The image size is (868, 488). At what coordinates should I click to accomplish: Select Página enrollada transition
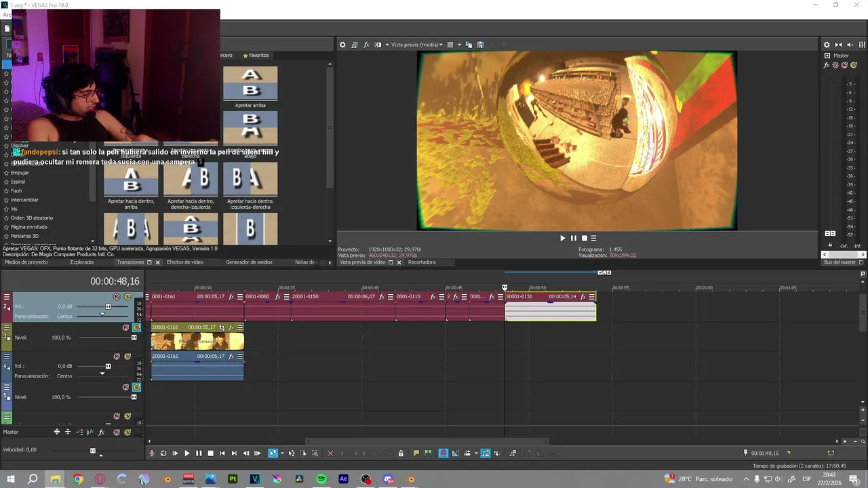point(28,227)
